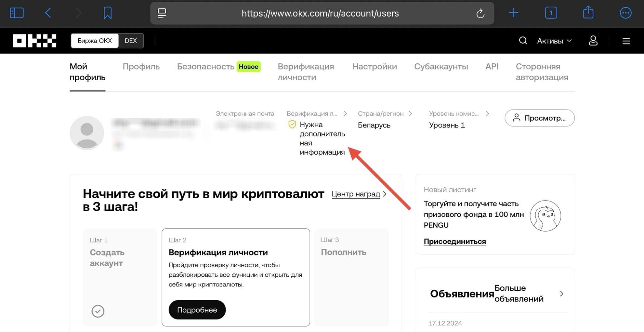The height and width of the screenshot is (332, 644).
Task: Click the Просмотр... button
Action: pyautogui.click(x=539, y=118)
